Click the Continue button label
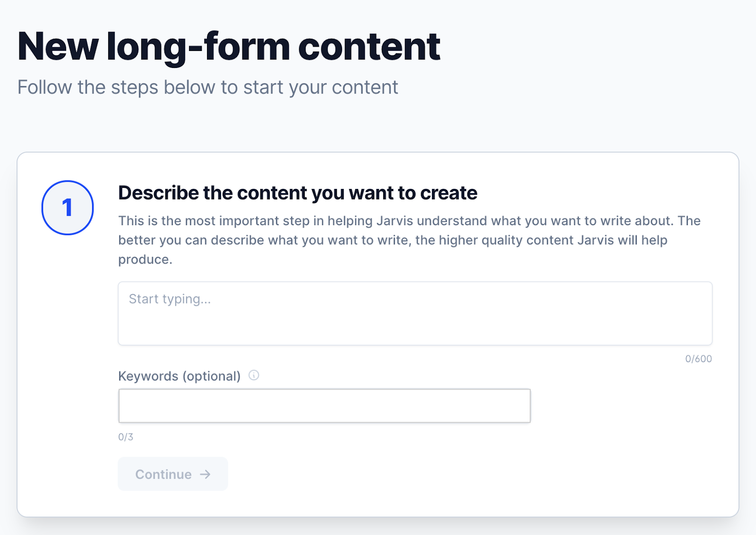Image resolution: width=756 pixels, height=535 pixels. coord(163,474)
